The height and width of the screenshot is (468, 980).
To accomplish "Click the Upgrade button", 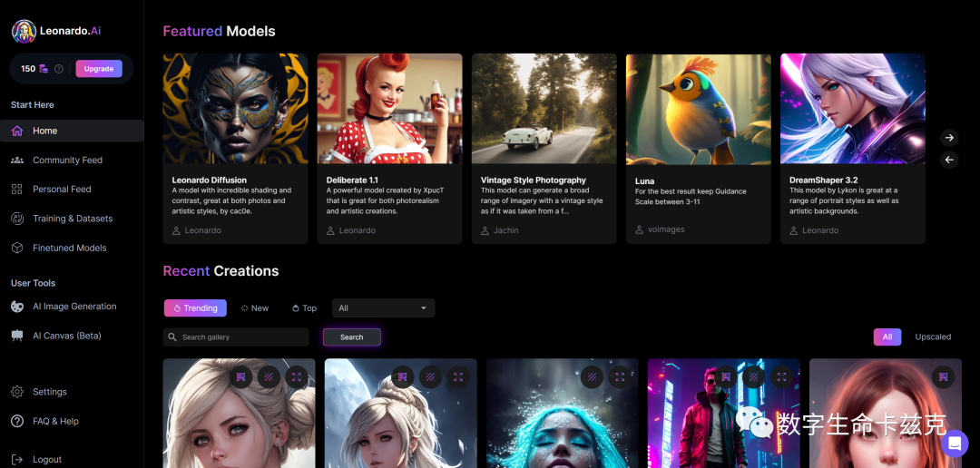I will 99,69.
